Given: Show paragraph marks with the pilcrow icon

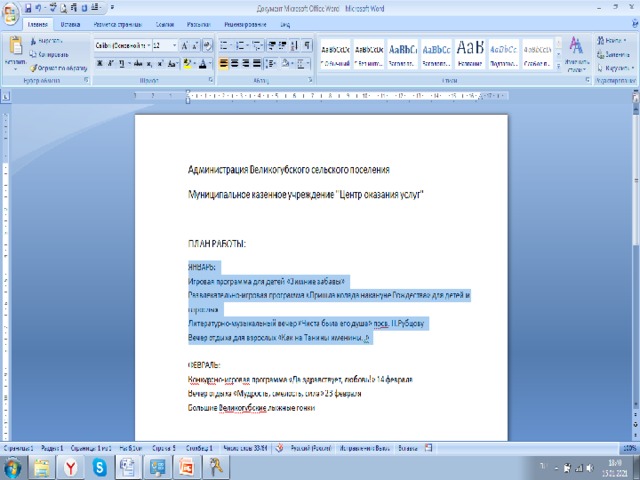Looking at the screenshot, I should point(307,45).
